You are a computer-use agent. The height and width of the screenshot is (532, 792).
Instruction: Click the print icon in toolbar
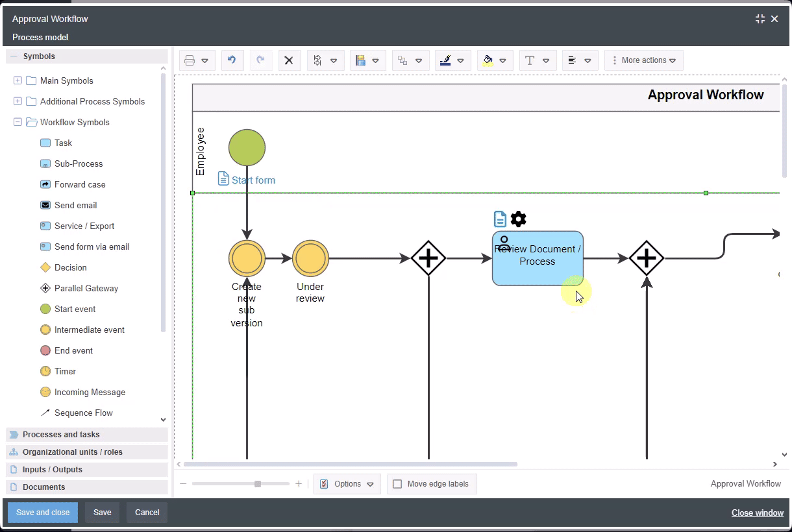point(190,60)
